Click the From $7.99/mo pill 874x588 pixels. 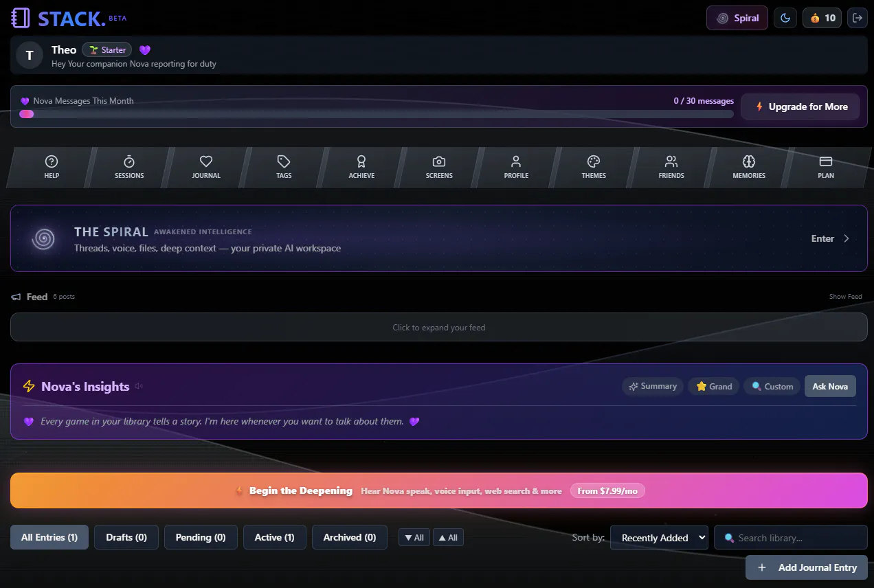pyautogui.click(x=607, y=490)
